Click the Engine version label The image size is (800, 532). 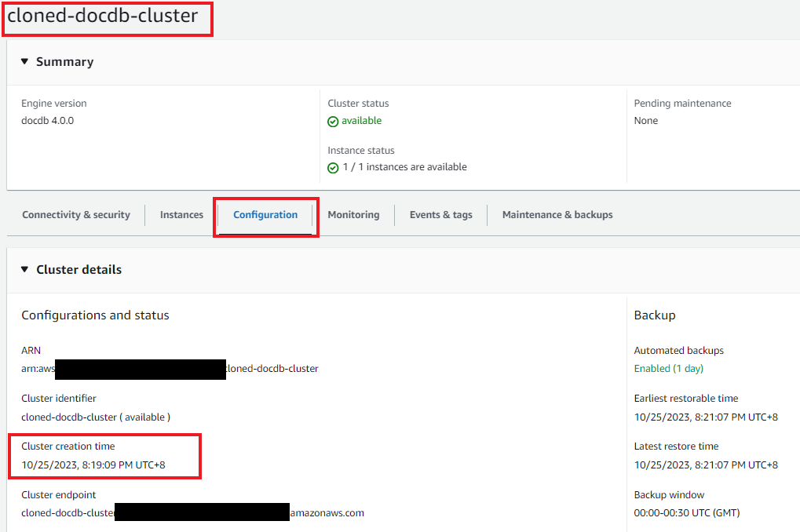[x=53, y=103]
